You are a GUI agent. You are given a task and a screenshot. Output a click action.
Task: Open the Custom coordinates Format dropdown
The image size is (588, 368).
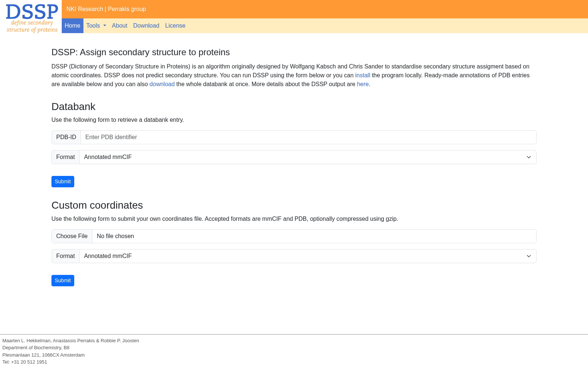pos(308,256)
